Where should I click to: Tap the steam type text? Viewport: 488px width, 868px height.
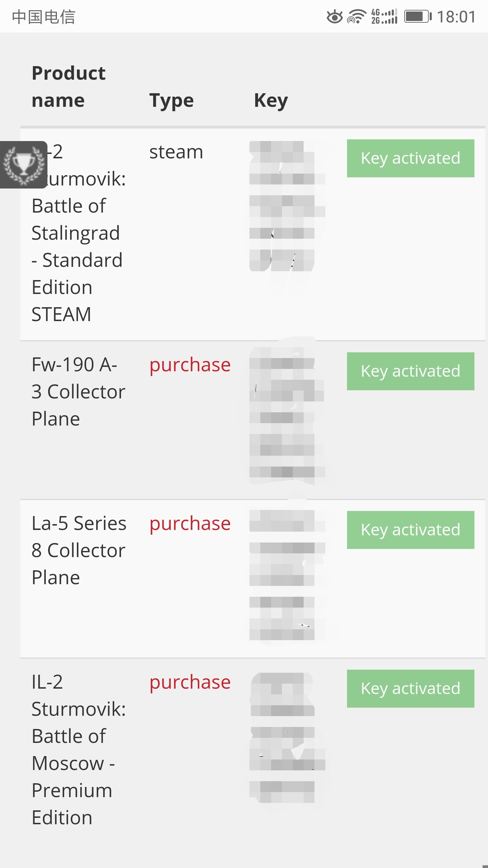pos(176,152)
